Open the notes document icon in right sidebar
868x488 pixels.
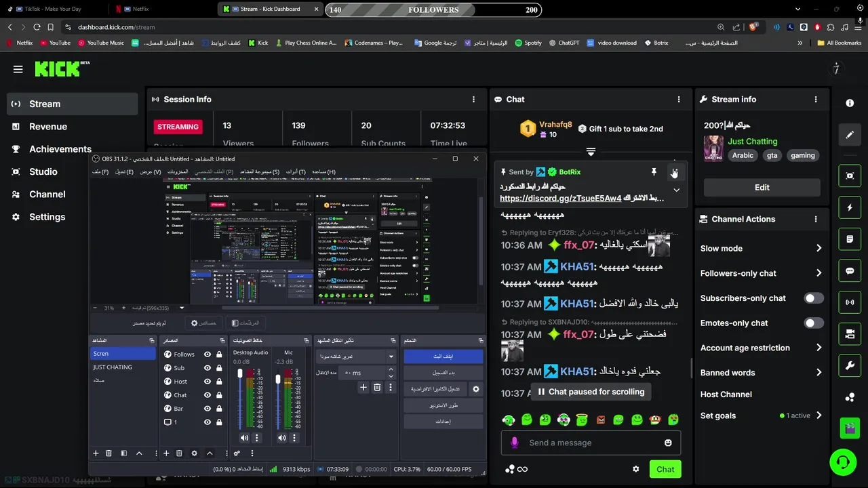click(850, 239)
